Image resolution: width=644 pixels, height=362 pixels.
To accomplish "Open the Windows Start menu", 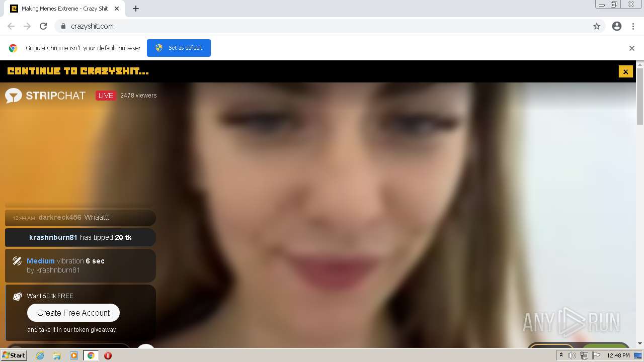I will click(14, 355).
